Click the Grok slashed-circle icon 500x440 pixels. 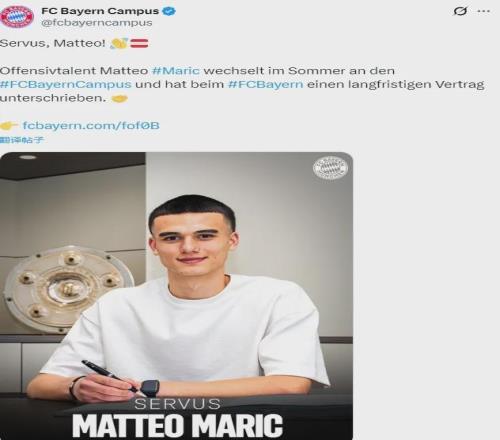coord(460,11)
